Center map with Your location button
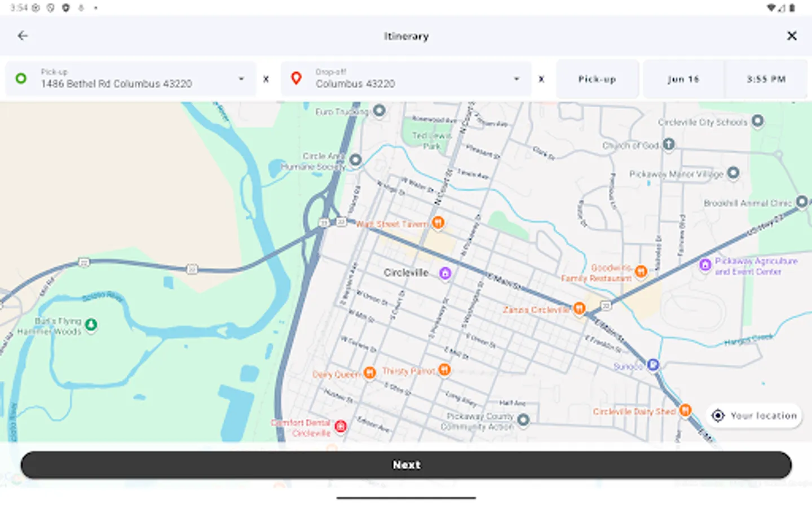812x508 pixels. (x=754, y=416)
